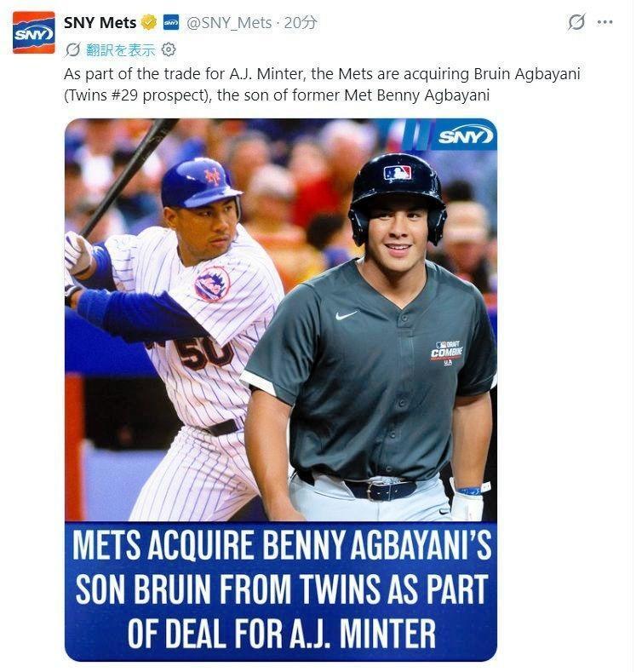Click the Grok icon beside 翻訳を表示
The image size is (636, 672).
pos(73,50)
